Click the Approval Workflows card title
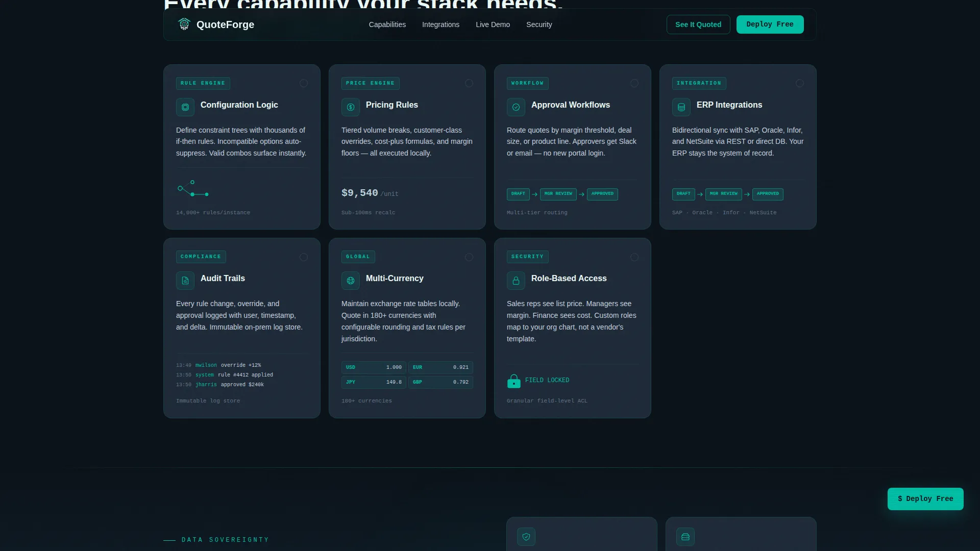980x551 pixels. [x=570, y=105]
